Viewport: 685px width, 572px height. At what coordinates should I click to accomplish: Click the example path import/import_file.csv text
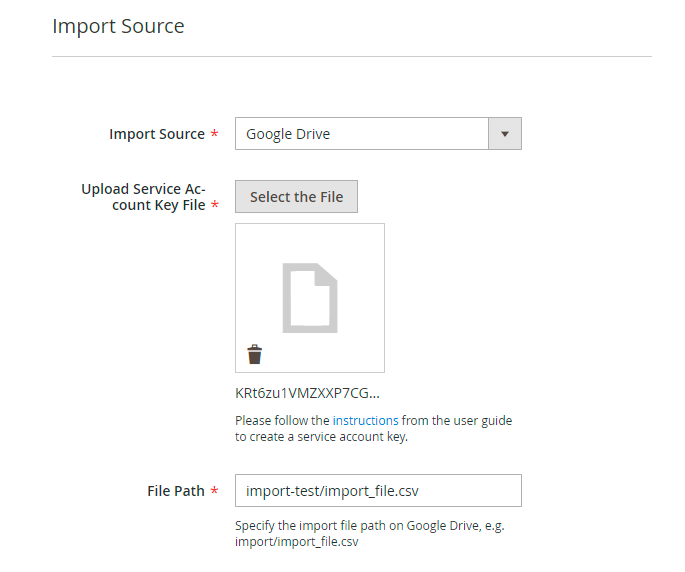[x=296, y=542]
